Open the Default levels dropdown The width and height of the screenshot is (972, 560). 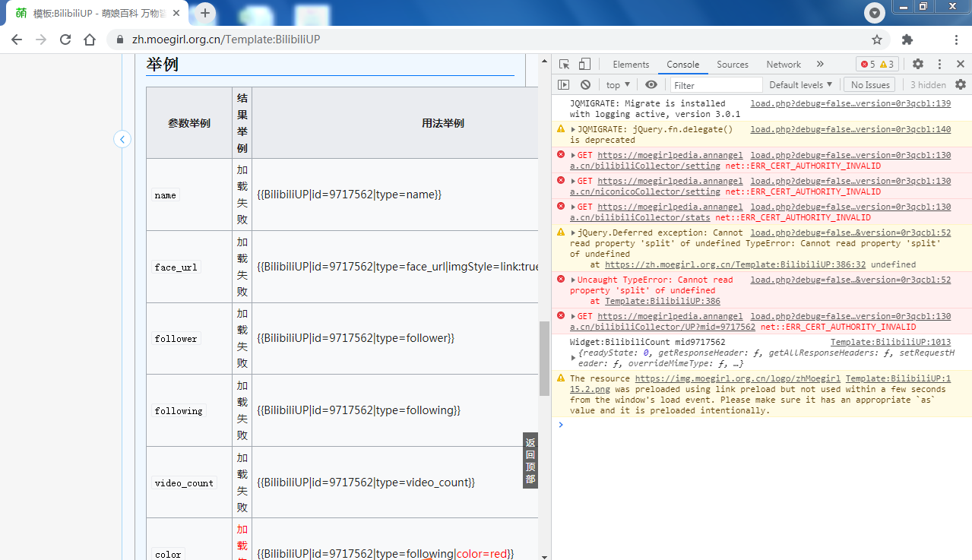(x=800, y=85)
